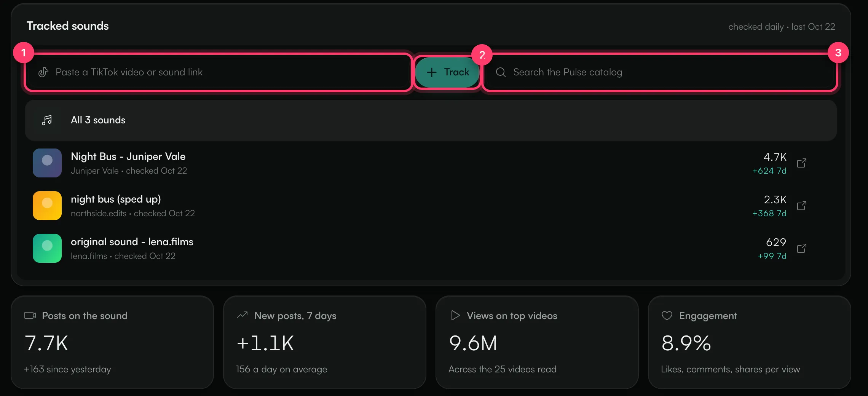
Task: Select night bus (sped up) sound
Action: [431, 206]
